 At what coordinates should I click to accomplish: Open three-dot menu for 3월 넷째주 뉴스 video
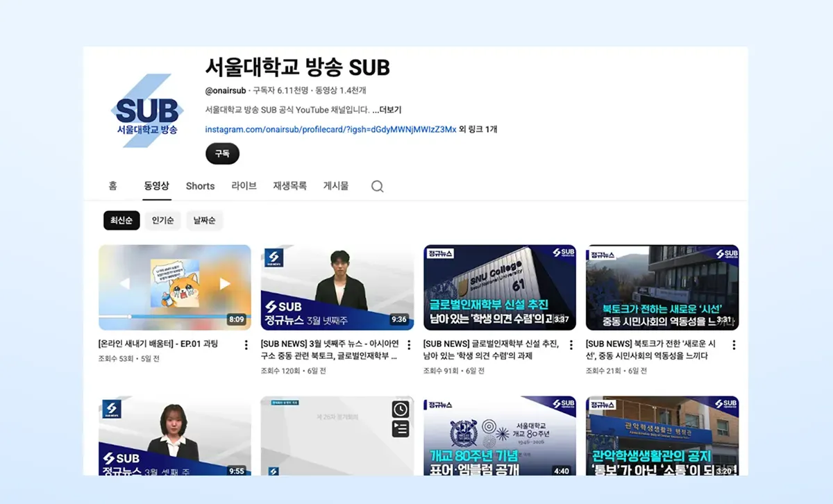[x=409, y=345]
